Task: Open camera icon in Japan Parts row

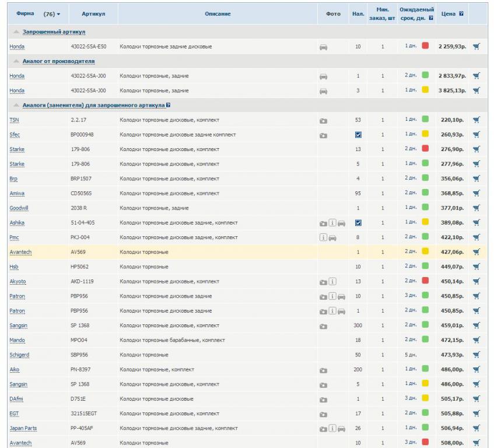Action: click(323, 428)
